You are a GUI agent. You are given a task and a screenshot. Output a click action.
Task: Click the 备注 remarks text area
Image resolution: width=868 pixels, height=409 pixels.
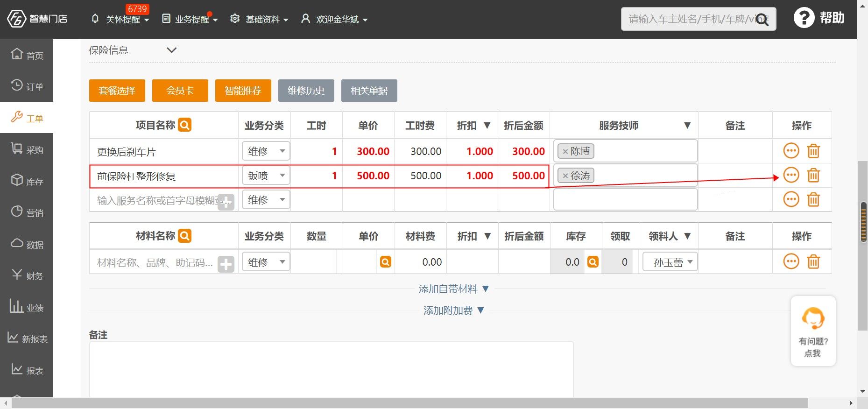coord(331,369)
